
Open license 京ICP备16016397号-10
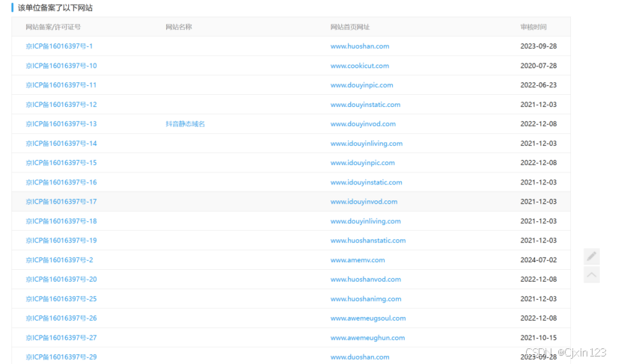61,66
